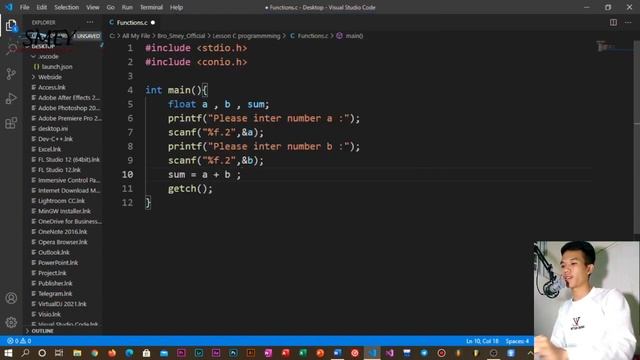Click the getch(); line of code
This screenshot has height=360, width=640.
[x=190, y=189]
